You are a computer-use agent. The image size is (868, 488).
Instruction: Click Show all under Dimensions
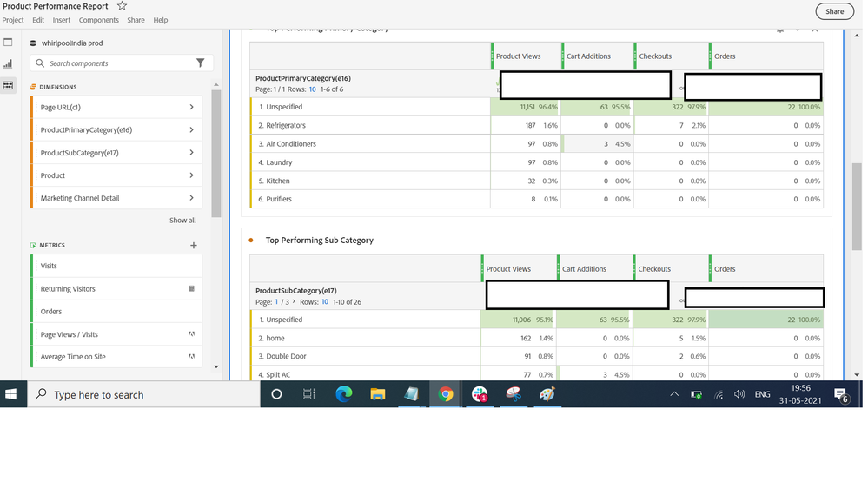click(x=182, y=221)
